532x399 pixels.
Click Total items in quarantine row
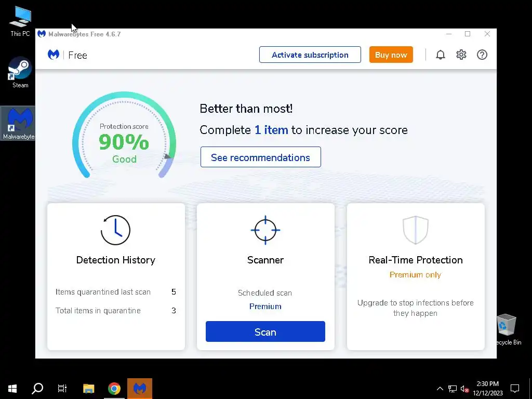point(116,311)
